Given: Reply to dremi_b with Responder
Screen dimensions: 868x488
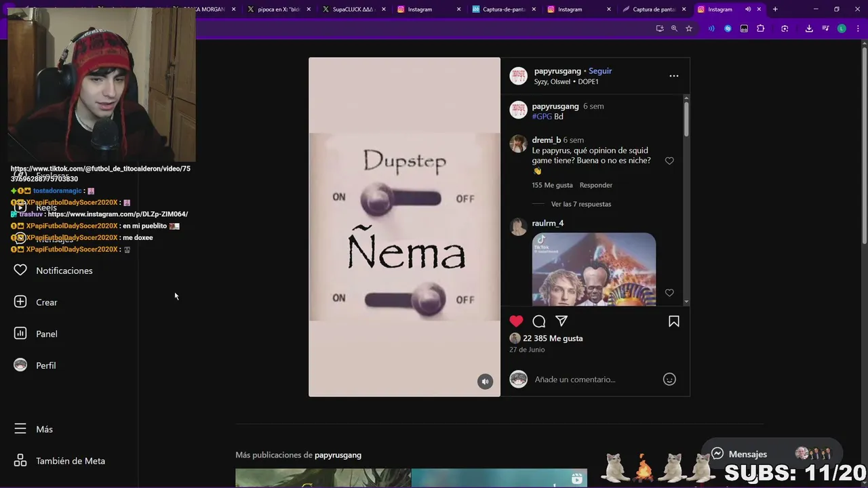Looking at the screenshot, I should pyautogui.click(x=596, y=185).
